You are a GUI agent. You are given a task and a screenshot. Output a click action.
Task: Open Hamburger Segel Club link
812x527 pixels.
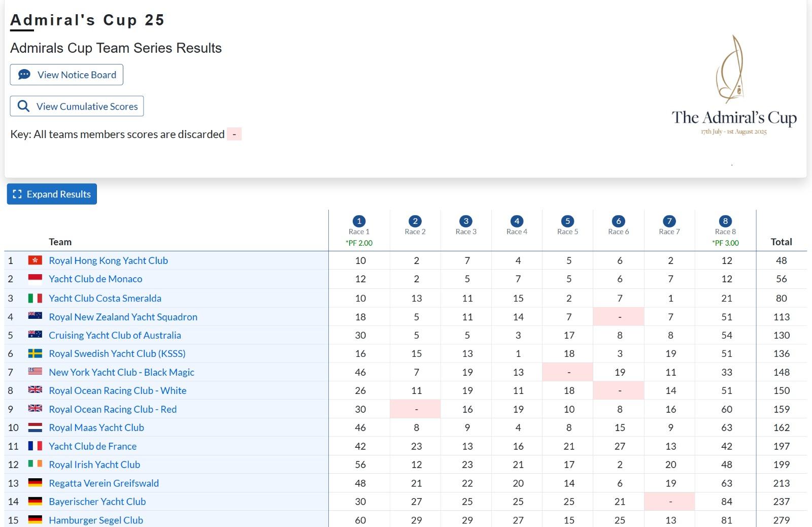click(x=96, y=520)
